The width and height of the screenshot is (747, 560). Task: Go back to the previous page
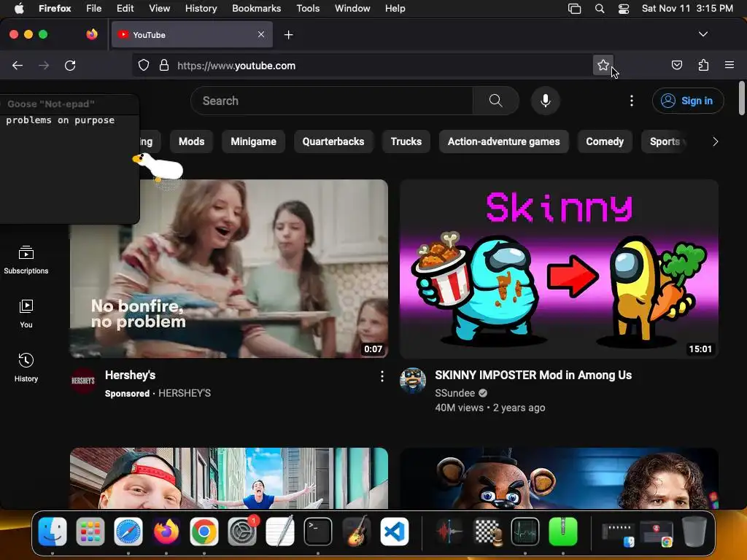coord(18,65)
